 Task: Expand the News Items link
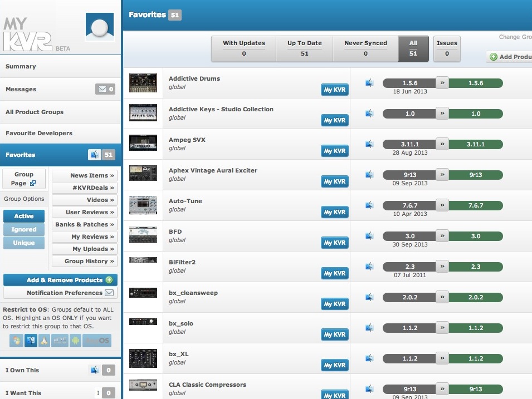click(85, 175)
